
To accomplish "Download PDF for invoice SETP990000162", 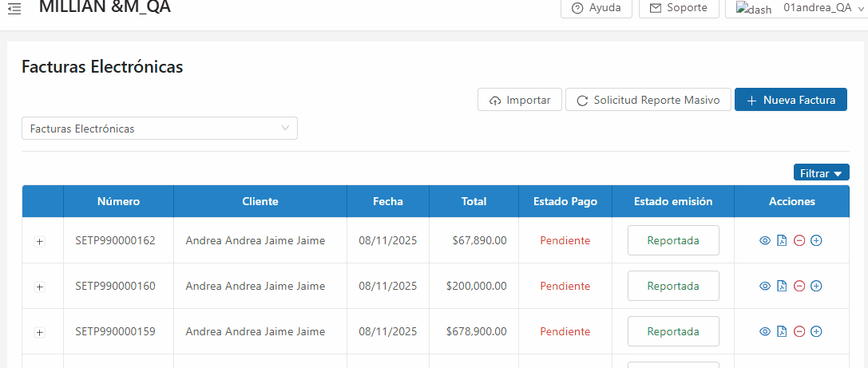I will click(782, 240).
